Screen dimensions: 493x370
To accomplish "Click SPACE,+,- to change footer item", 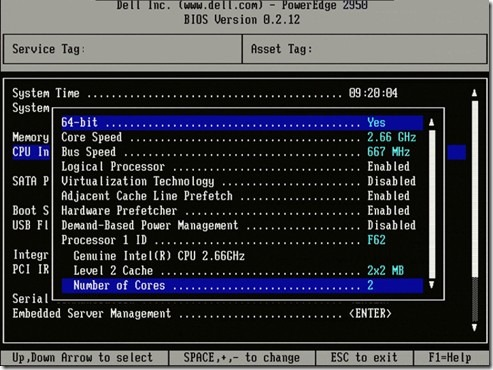I will coord(242,358).
